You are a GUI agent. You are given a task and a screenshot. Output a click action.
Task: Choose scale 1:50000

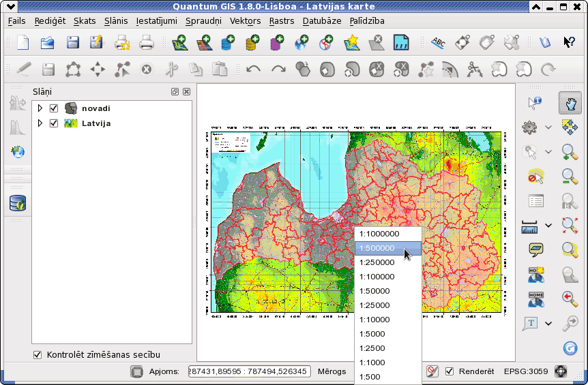(387, 290)
